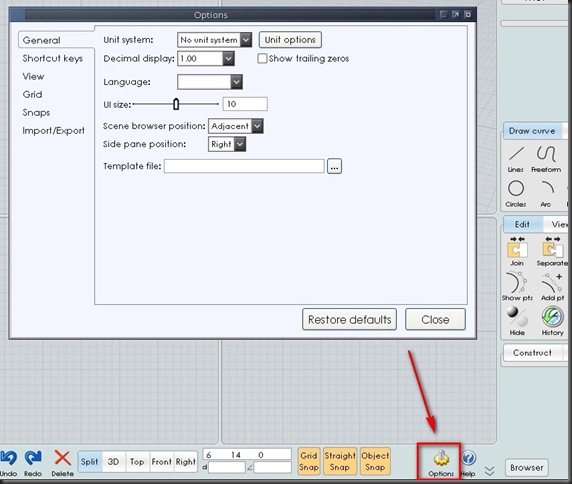Open the scene Browser button

527,468
